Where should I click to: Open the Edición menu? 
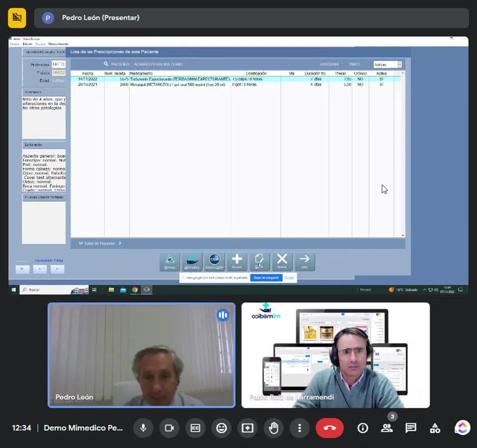(27, 44)
